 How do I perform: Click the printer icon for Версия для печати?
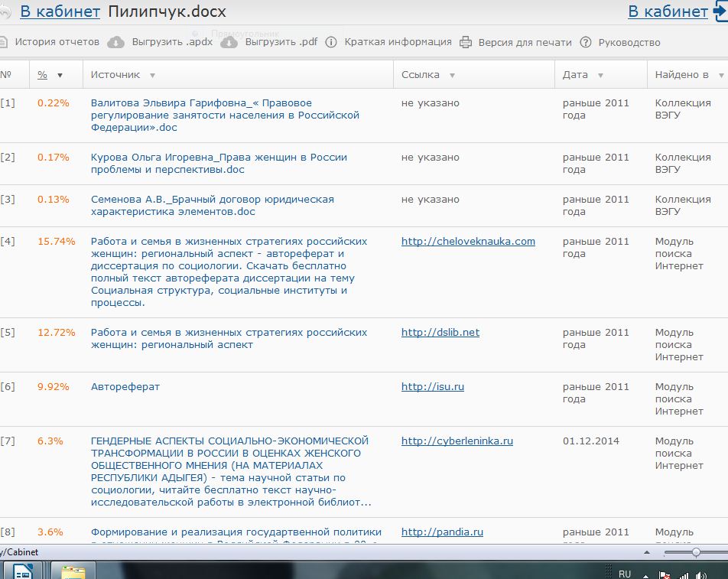(x=466, y=42)
